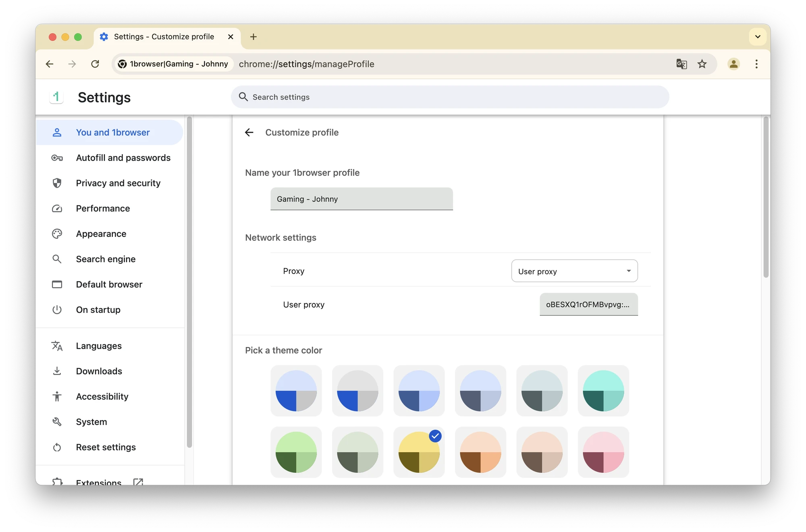Screen dimensions: 806x532
Task: Click the magnifier icon for Search engine
Action: (x=57, y=259)
